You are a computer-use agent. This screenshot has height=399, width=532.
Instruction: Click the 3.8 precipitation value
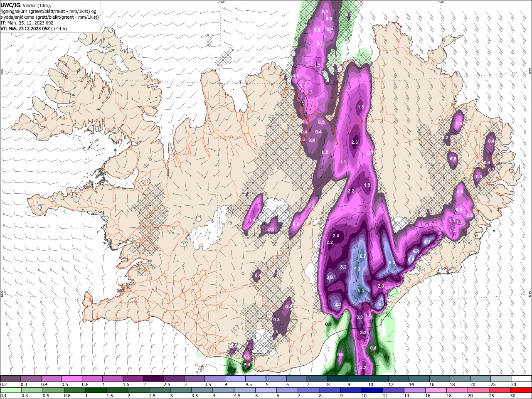pos(330,277)
